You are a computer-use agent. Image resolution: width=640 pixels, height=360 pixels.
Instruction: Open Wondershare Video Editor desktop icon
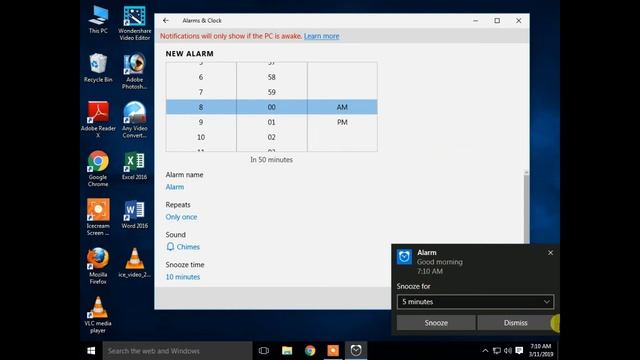[135, 23]
